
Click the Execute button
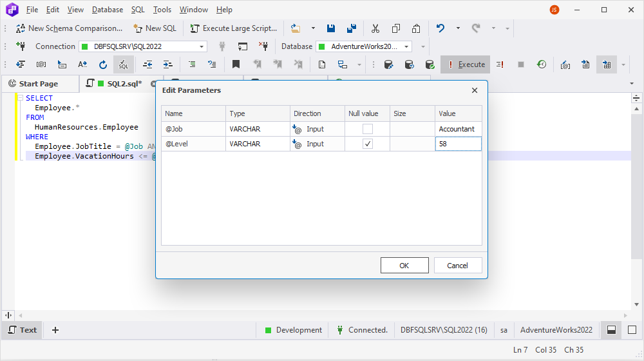click(466, 64)
